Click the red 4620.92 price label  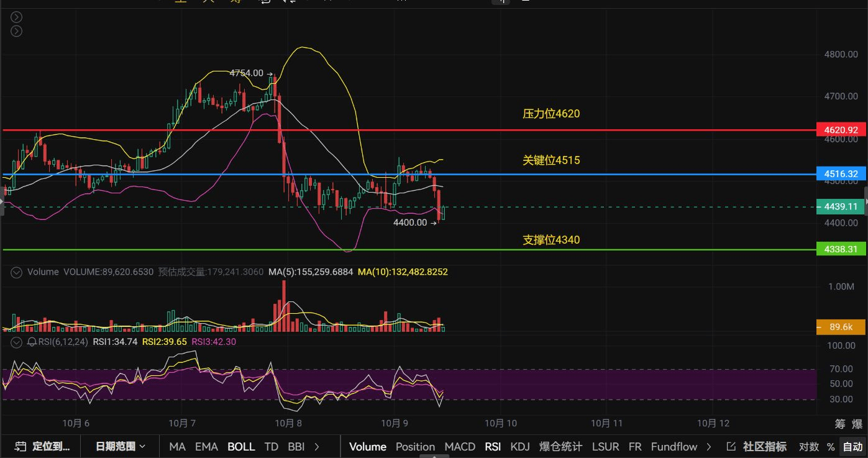click(841, 131)
